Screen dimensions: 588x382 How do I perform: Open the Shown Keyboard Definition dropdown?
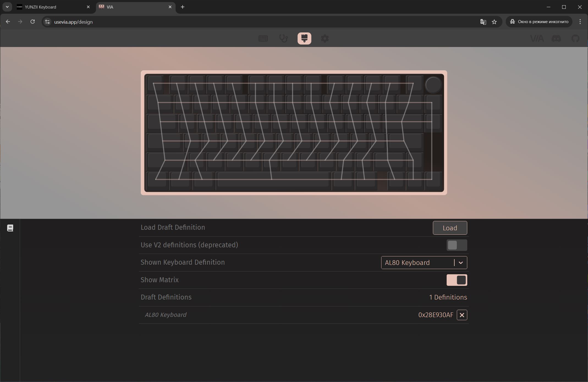pyautogui.click(x=424, y=263)
